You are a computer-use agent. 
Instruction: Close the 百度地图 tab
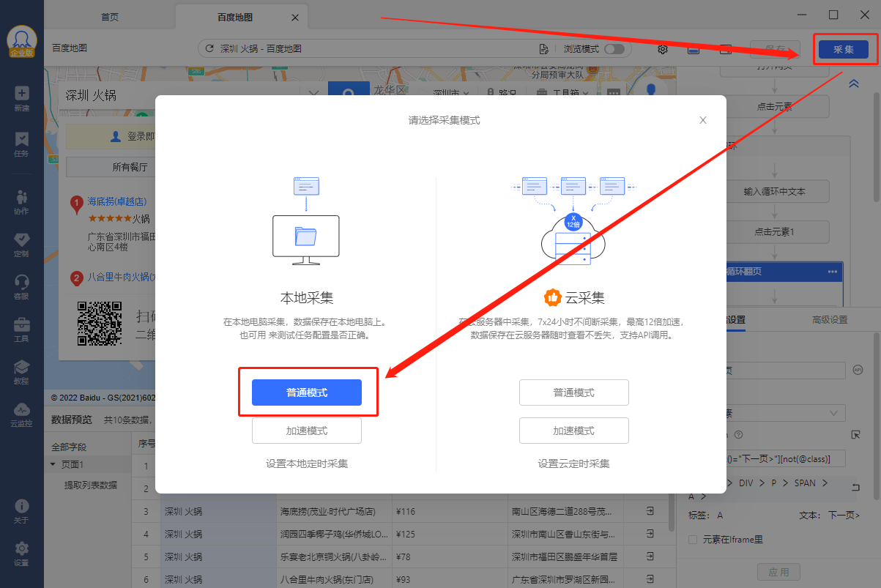point(295,17)
